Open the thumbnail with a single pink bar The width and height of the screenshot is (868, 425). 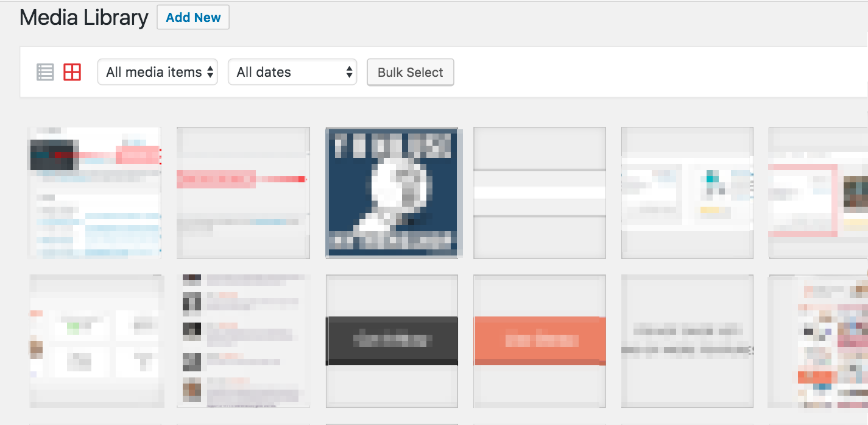click(244, 193)
